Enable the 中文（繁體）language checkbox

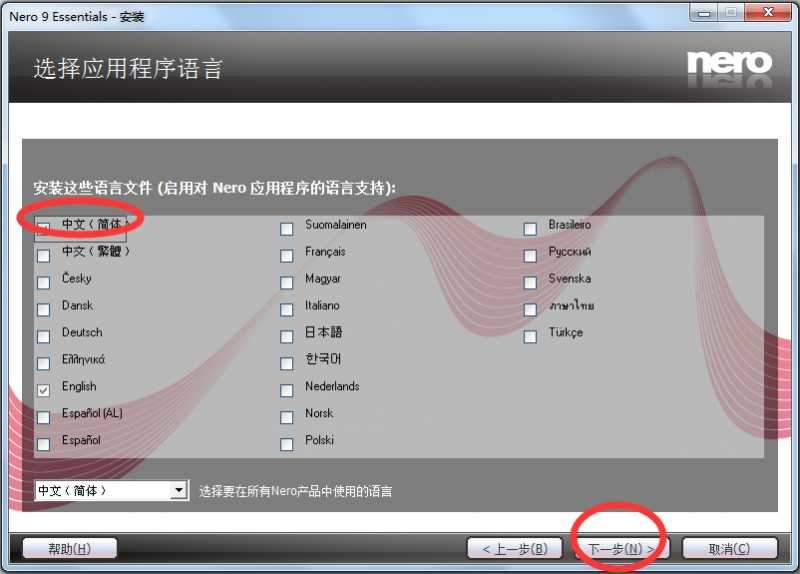point(43,255)
